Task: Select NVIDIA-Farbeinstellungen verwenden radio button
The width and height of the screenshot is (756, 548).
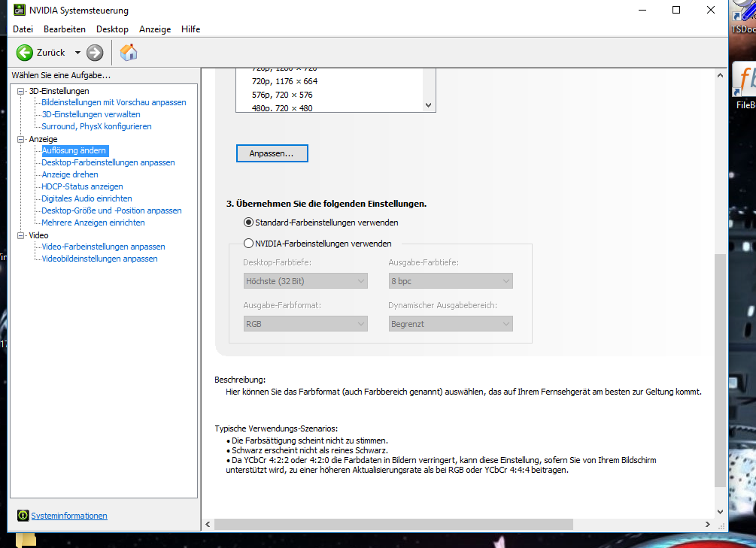Action: 248,244
